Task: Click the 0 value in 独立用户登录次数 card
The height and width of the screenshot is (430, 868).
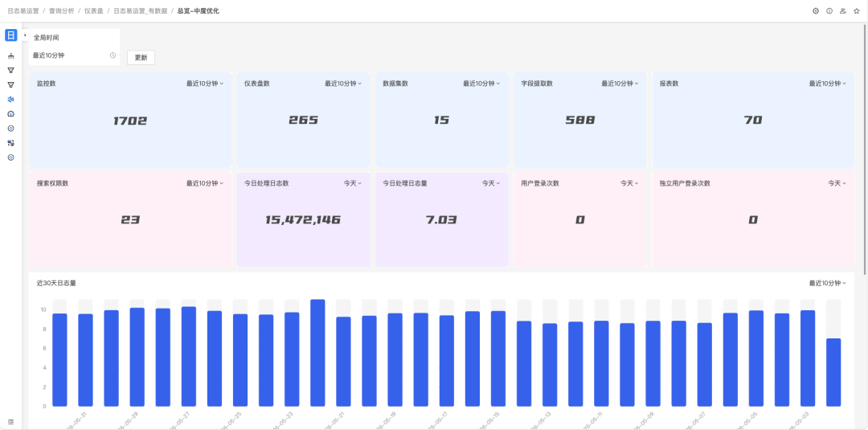Action: 753,219
